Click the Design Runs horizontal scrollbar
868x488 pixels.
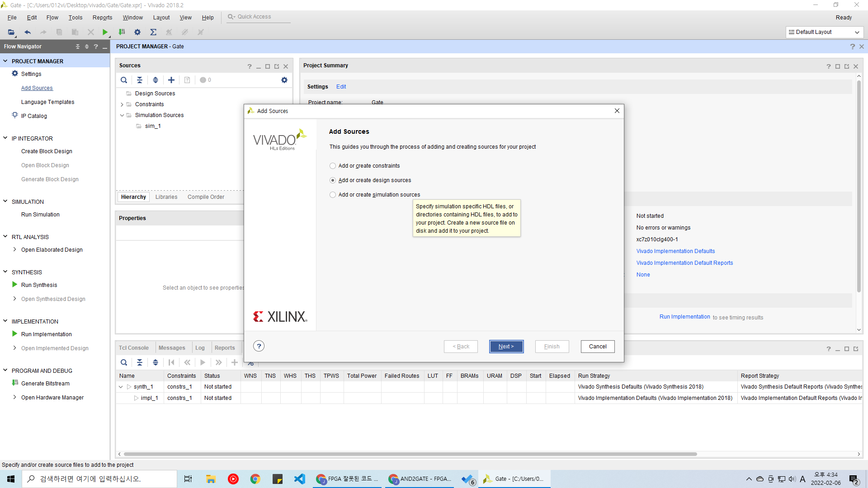[410, 454]
